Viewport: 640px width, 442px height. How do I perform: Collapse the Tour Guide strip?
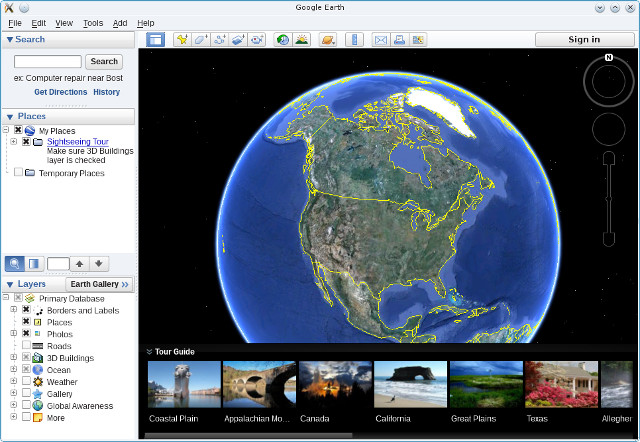pyautogui.click(x=149, y=352)
